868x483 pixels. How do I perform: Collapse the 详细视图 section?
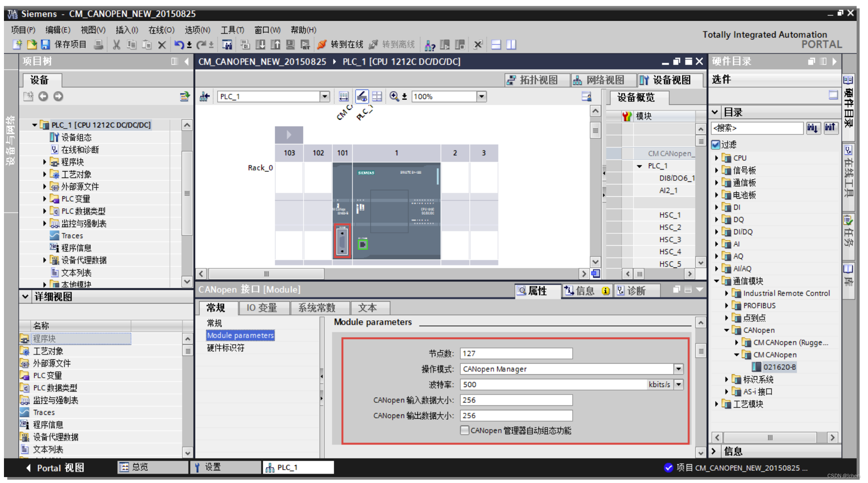pos(25,297)
